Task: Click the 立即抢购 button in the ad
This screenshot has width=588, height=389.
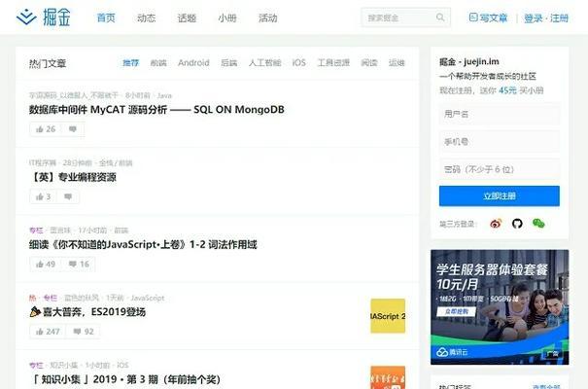Action: pos(457,311)
